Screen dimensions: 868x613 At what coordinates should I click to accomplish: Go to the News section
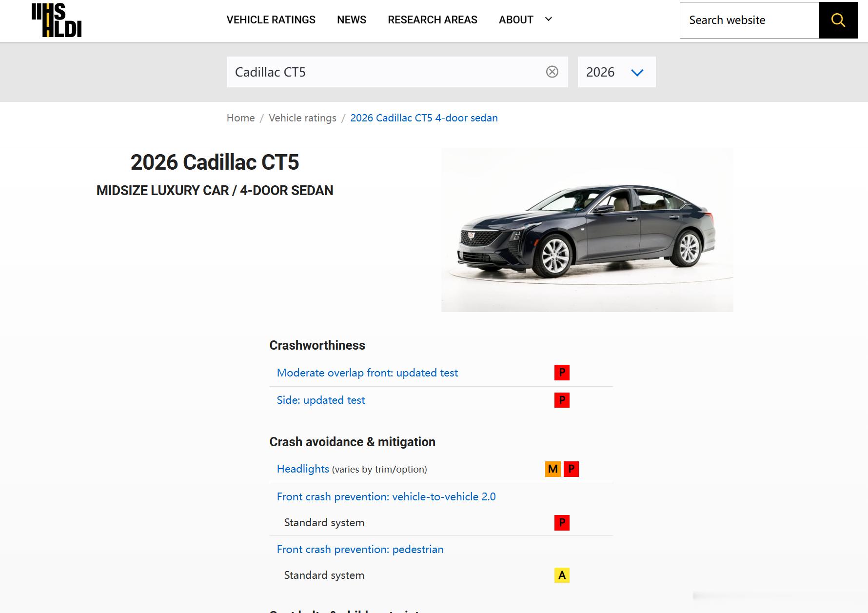352,20
